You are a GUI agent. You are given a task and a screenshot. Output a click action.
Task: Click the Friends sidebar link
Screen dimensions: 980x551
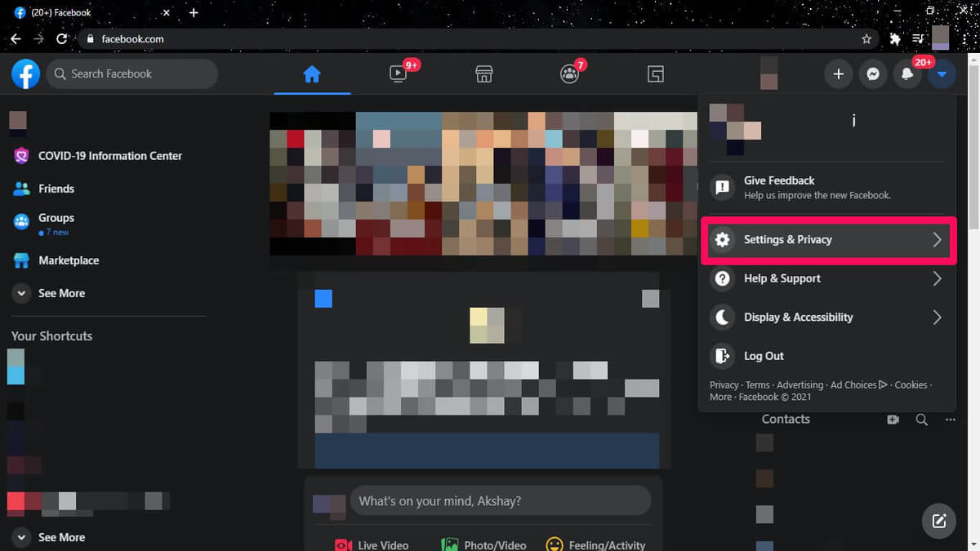pos(56,189)
